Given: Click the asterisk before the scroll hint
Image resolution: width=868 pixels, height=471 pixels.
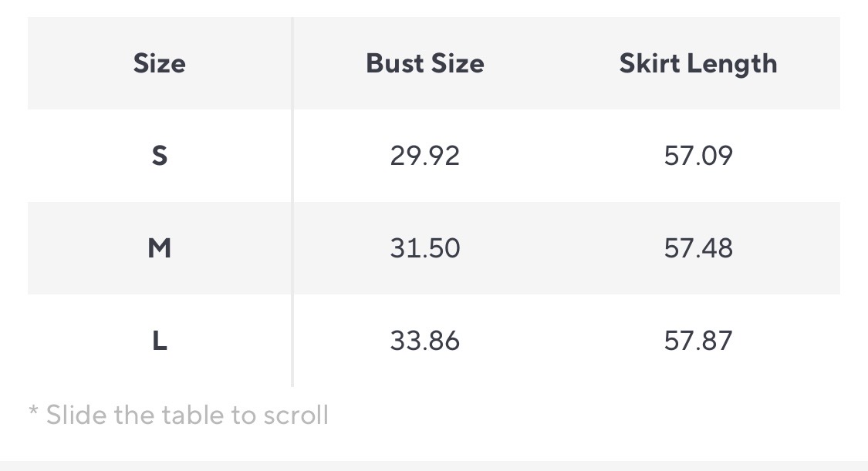Looking at the screenshot, I should 33,412.
